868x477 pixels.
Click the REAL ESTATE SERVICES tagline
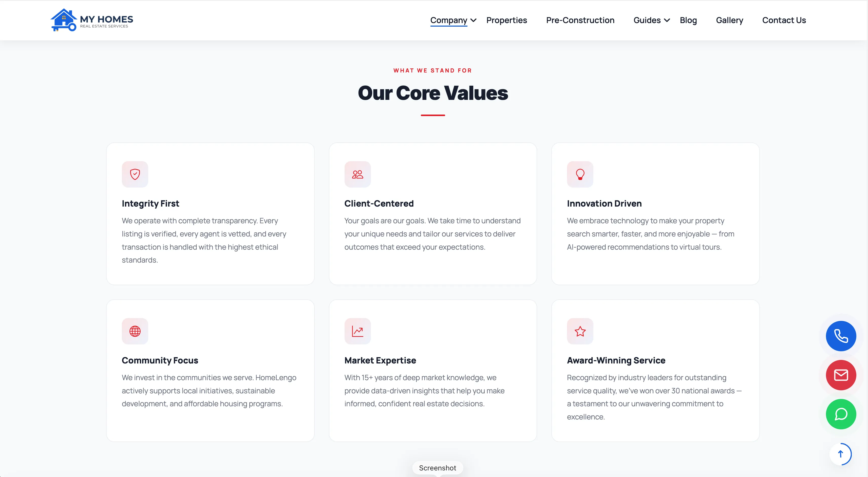click(104, 26)
